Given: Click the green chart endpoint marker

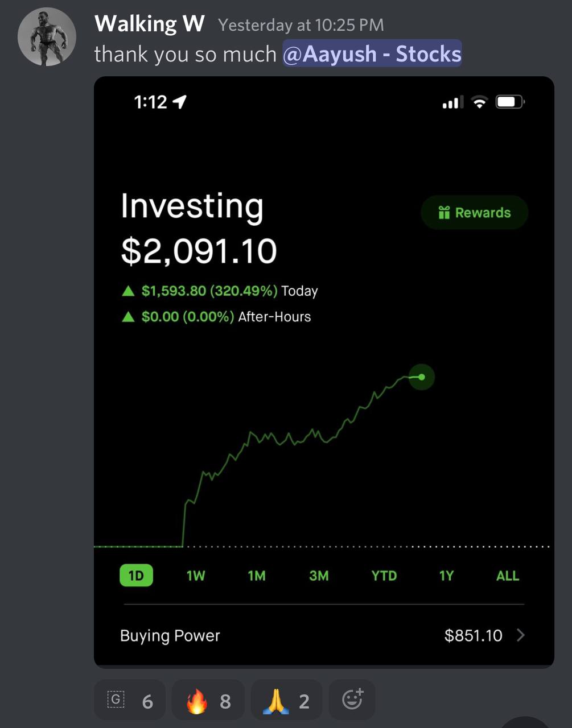Looking at the screenshot, I should 422,377.
